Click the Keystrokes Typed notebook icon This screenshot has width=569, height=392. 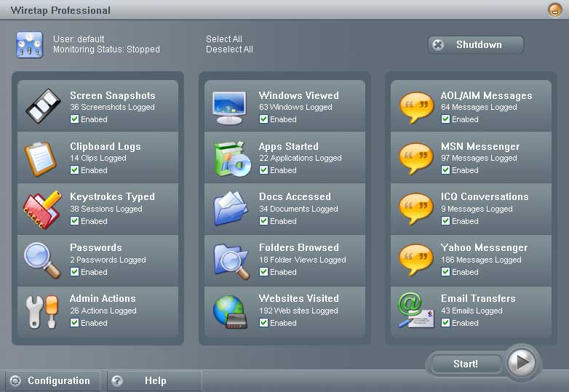pos(42,209)
